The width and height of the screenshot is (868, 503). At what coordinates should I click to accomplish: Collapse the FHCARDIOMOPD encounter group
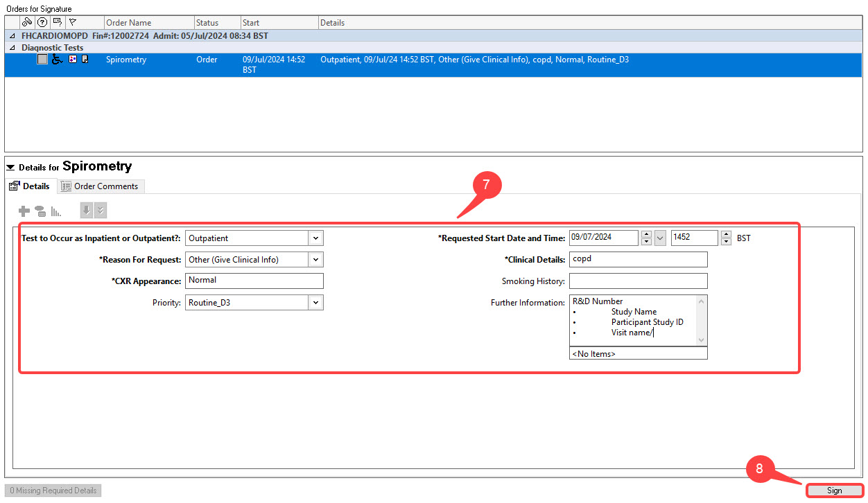[x=11, y=35]
